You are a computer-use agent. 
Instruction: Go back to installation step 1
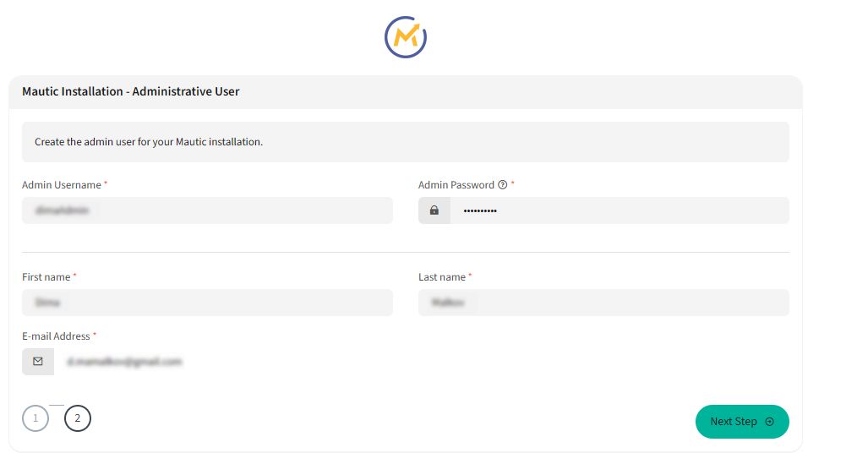35,418
